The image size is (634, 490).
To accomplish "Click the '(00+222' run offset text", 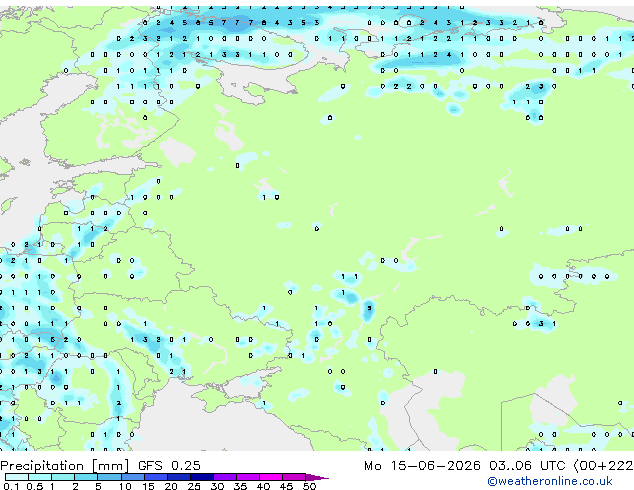I will click(x=603, y=466).
